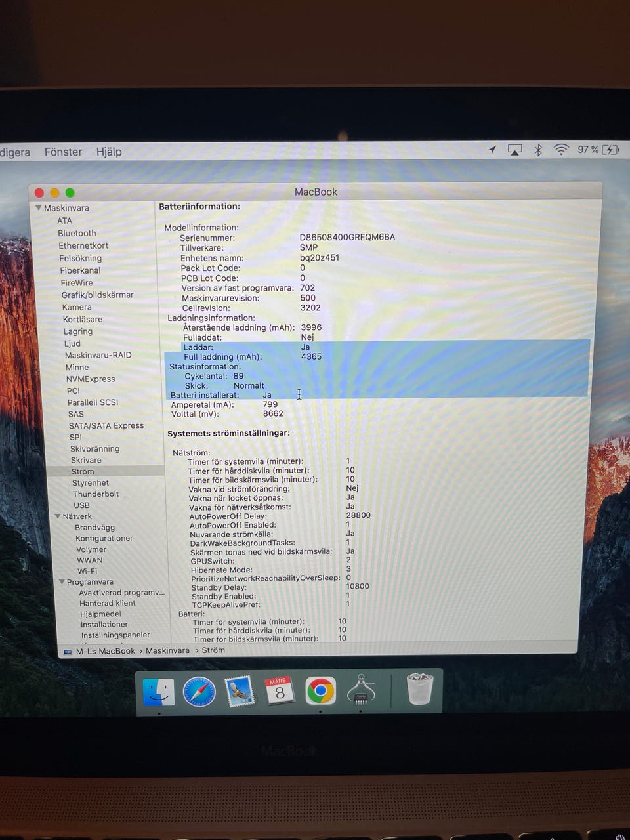Click Maskinvara in the path bar
This screenshot has width=630, height=840.
(167, 650)
